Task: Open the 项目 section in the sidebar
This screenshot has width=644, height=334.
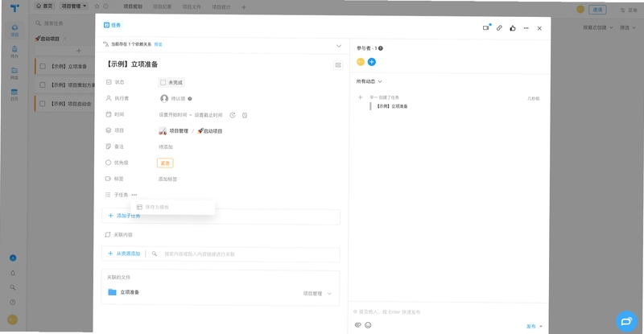Action: click(x=14, y=31)
